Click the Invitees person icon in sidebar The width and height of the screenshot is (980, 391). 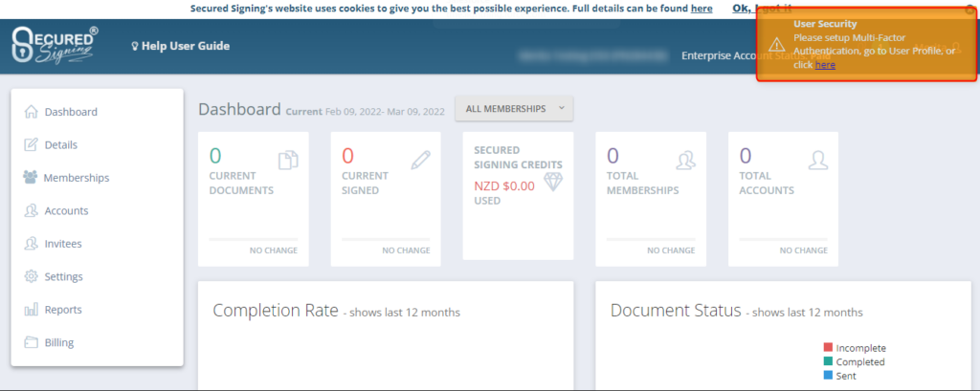(x=31, y=244)
